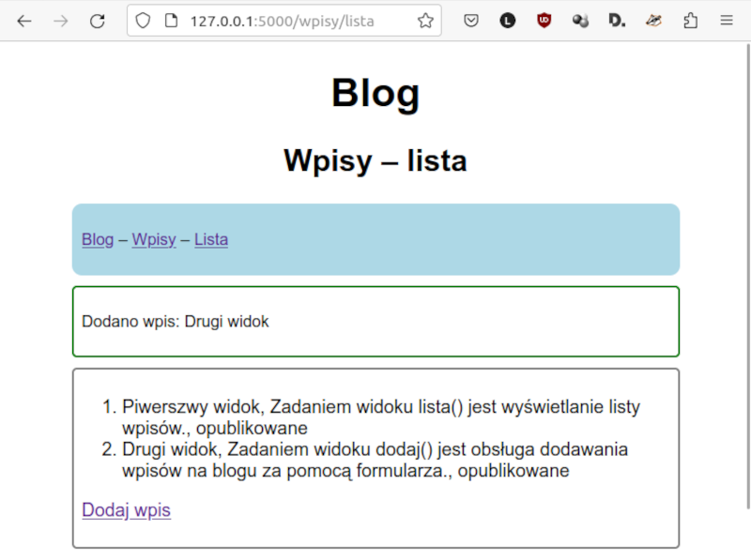Open the dark spheres extension
The image size is (751, 560).
click(x=580, y=20)
